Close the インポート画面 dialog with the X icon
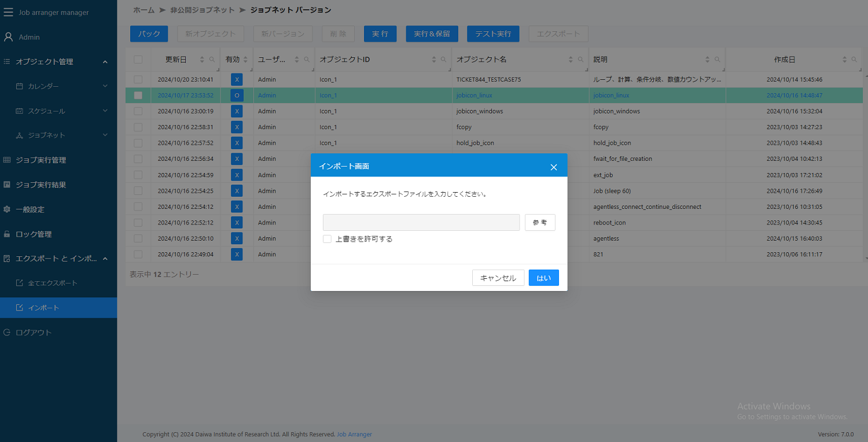This screenshot has height=442, width=868. pos(553,167)
